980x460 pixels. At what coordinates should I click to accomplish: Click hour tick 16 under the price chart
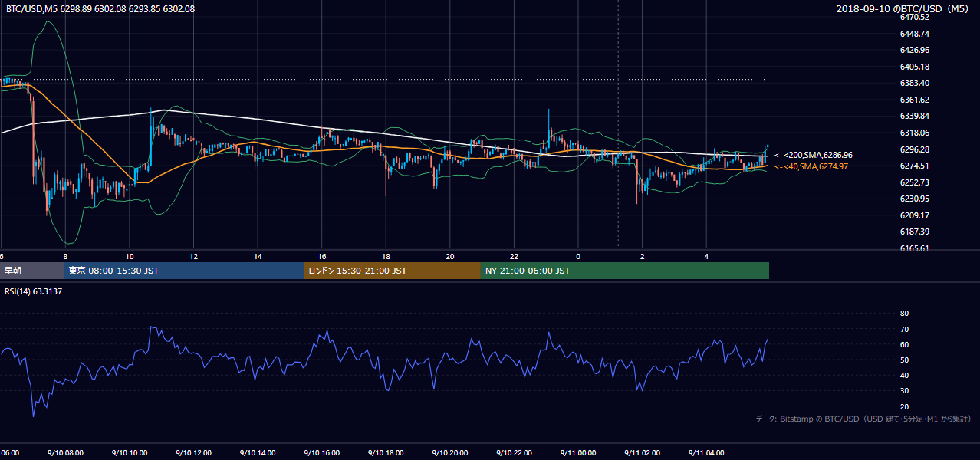click(323, 256)
